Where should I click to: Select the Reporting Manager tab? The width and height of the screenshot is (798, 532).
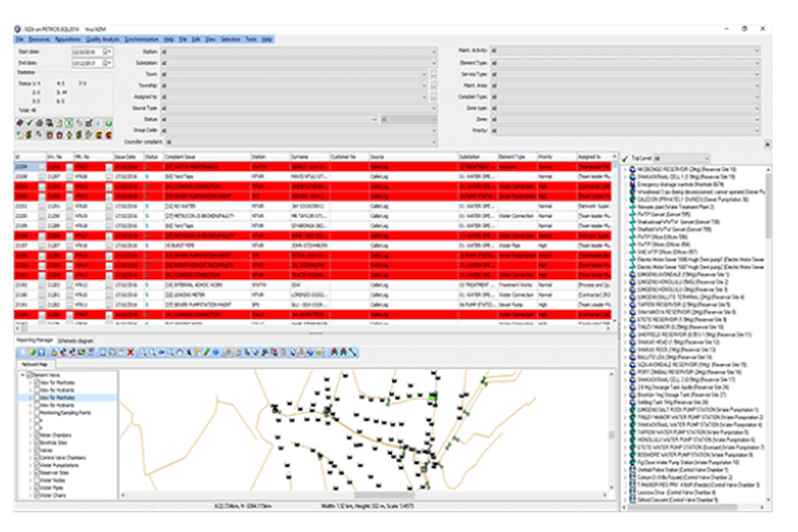34,341
